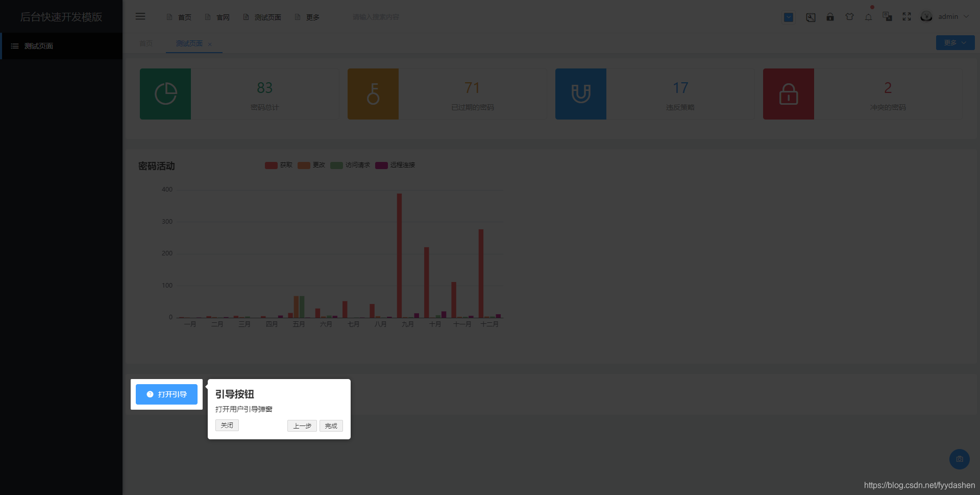Click the lock screen padlock icon

[830, 17]
